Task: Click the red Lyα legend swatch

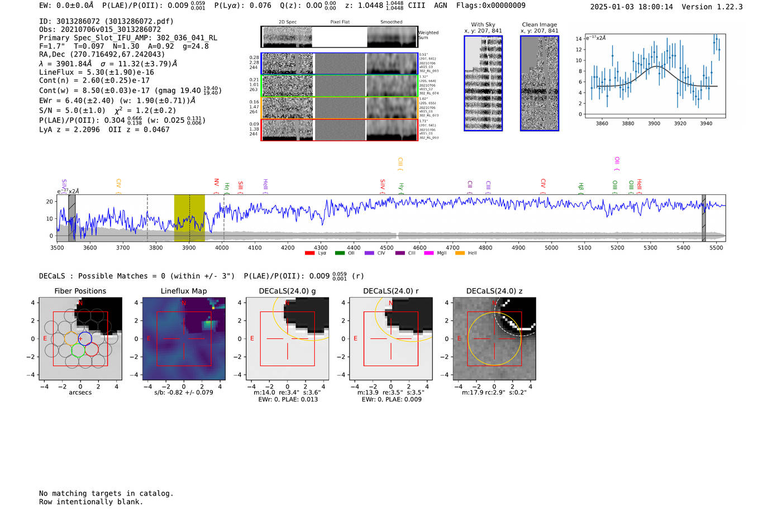Action: [309, 253]
